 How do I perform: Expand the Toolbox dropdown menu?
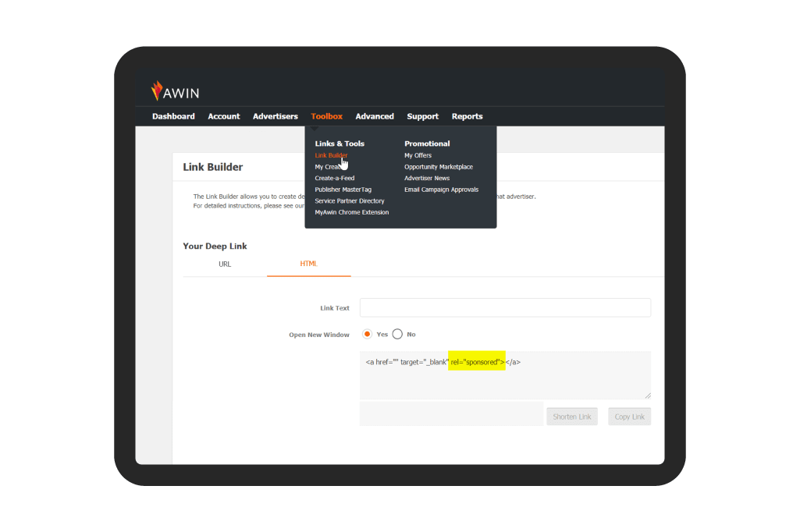(326, 116)
